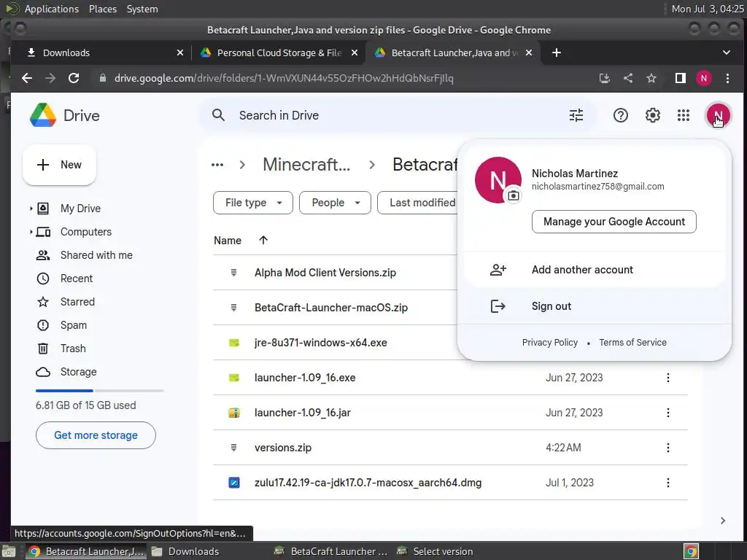Switch to Personal Cloud Storage tab
The width and height of the screenshot is (747, 560).
pos(279,52)
